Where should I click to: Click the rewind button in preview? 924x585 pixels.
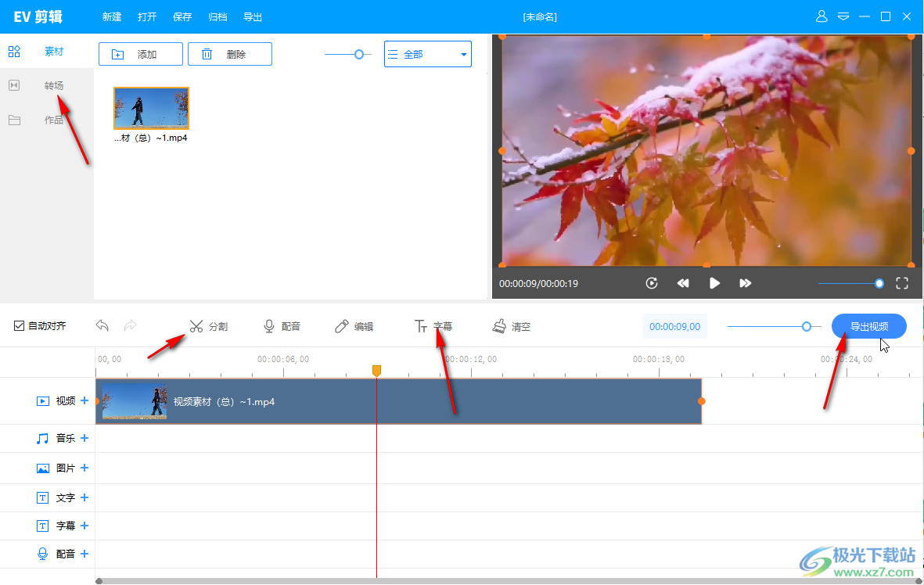tap(683, 283)
